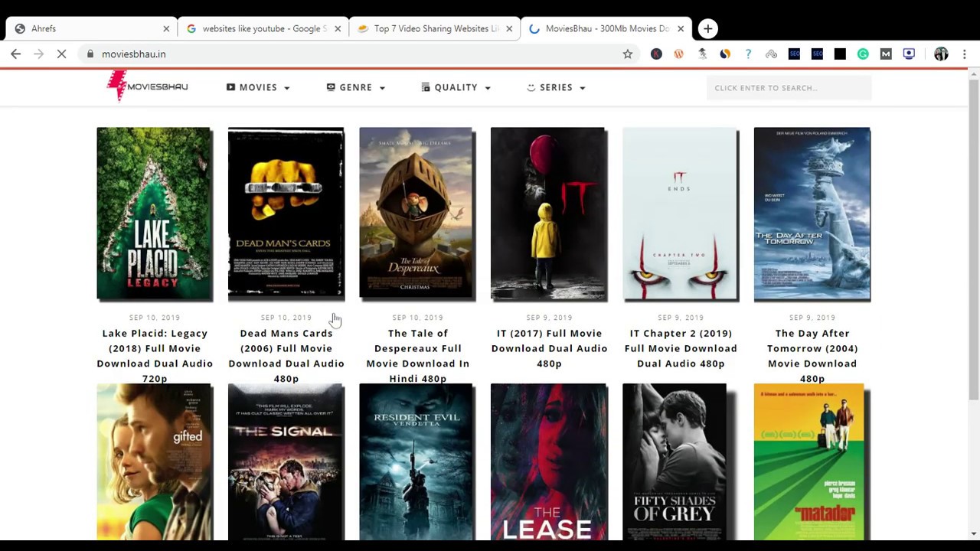The height and width of the screenshot is (551, 980).
Task: Switch to the Ahrefs tab
Action: [90, 28]
